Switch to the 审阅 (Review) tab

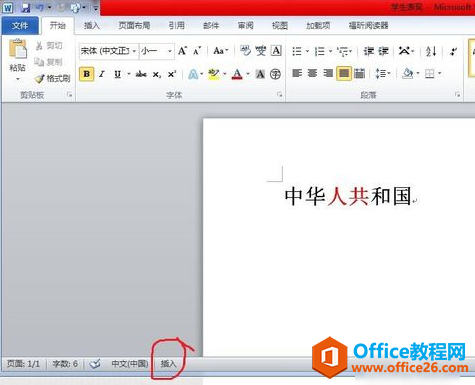click(246, 26)
